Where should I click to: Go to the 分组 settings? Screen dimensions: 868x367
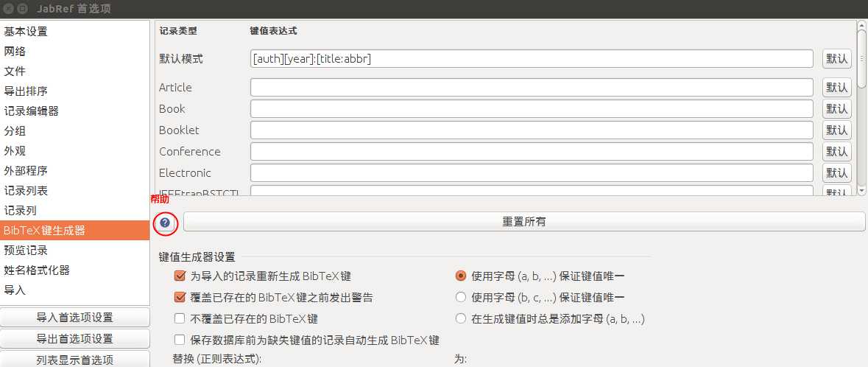click(x=75, y=131)
